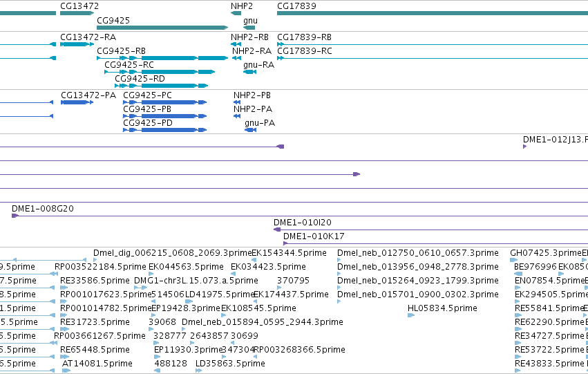The width and height of the screenshot is (588, 374).
Task: Click RE65448.5prime label
Action: point(95,350)
